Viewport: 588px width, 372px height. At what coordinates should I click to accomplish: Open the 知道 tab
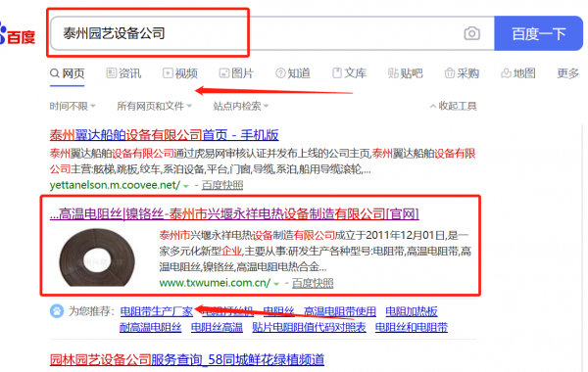[293, 73]
